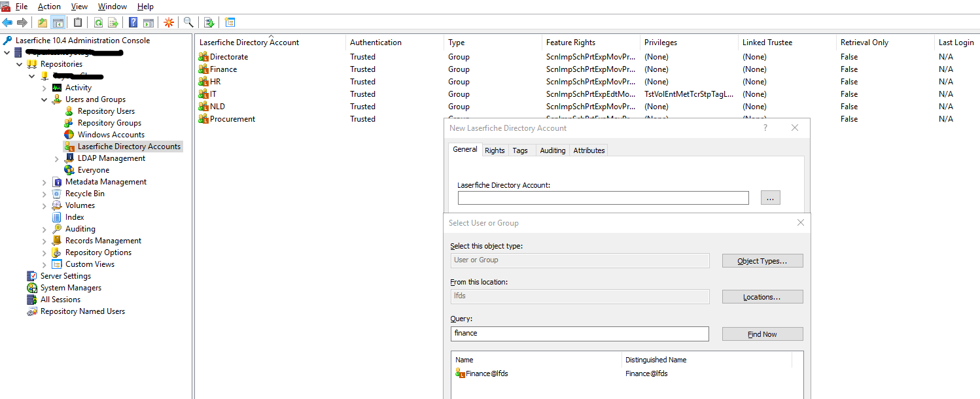The width and height of the screenshot is (980, 399).
Task: Click the Find Now button
Action: (762, 334)
